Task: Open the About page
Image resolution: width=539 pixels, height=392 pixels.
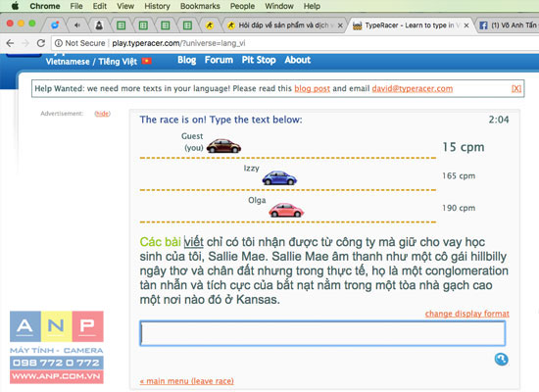Action: (x=297, y=60)
